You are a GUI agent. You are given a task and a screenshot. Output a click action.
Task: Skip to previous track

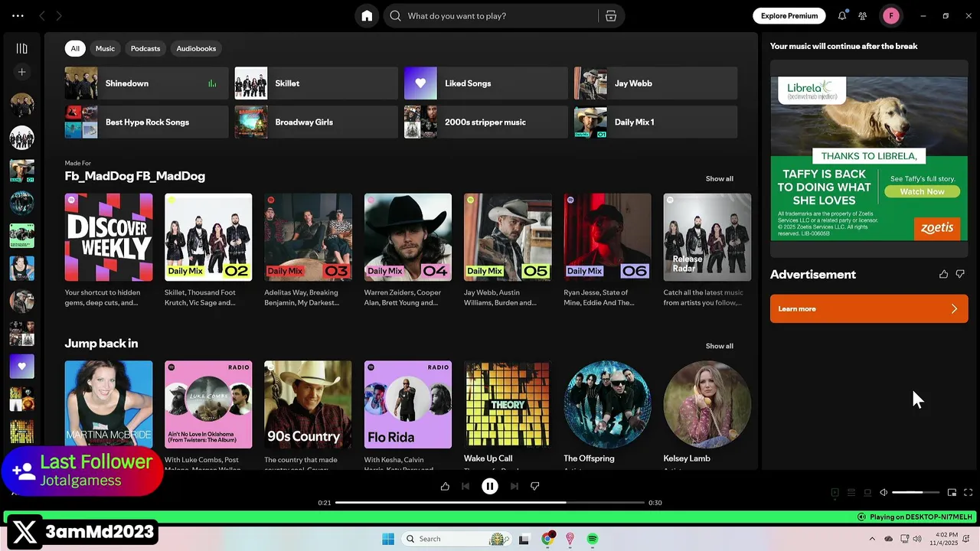point(465,486)
